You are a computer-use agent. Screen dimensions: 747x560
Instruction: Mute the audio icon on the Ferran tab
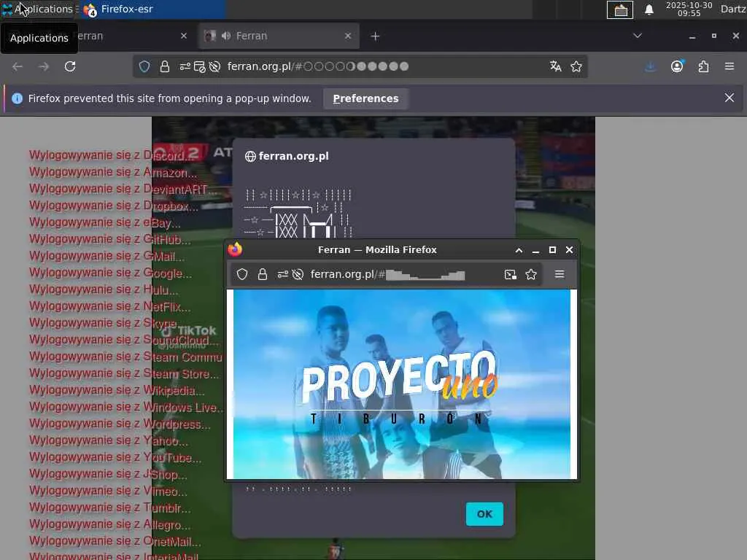pos(226,36)
